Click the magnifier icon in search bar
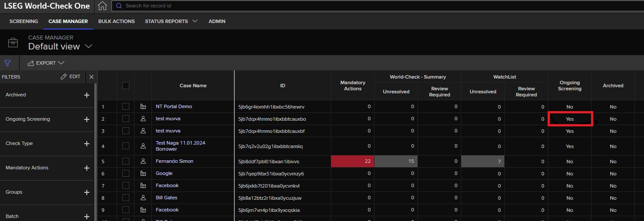This screenshot has width=644, height=221. coord(119,6)
